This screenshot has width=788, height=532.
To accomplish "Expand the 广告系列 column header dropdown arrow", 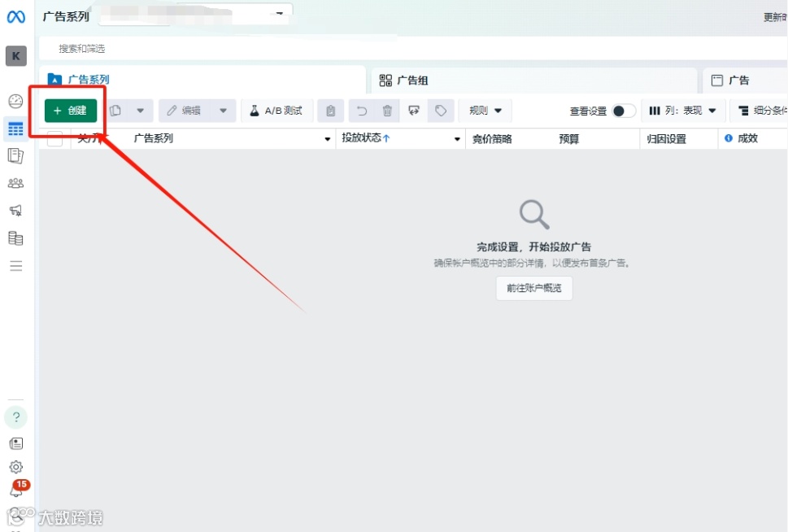I will pos(327,139).
